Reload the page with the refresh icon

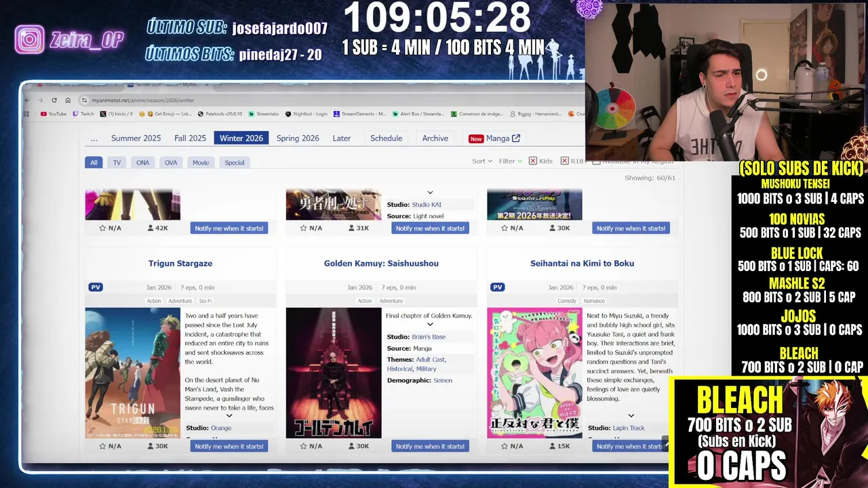[54, 100]
